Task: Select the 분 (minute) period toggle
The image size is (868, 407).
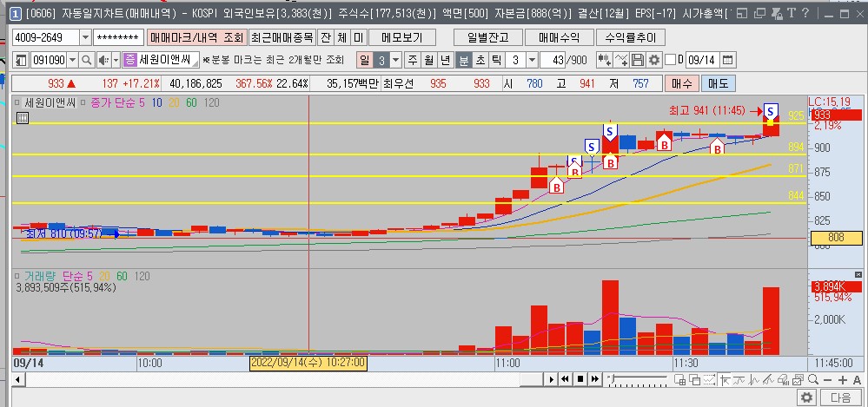Action: pyautogui.click(x=464, y=60)
